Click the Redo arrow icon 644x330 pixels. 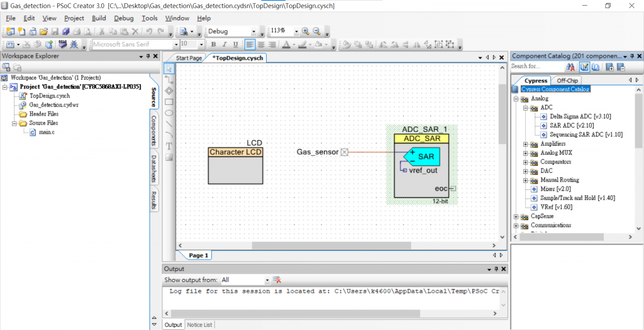coord(160,31)
